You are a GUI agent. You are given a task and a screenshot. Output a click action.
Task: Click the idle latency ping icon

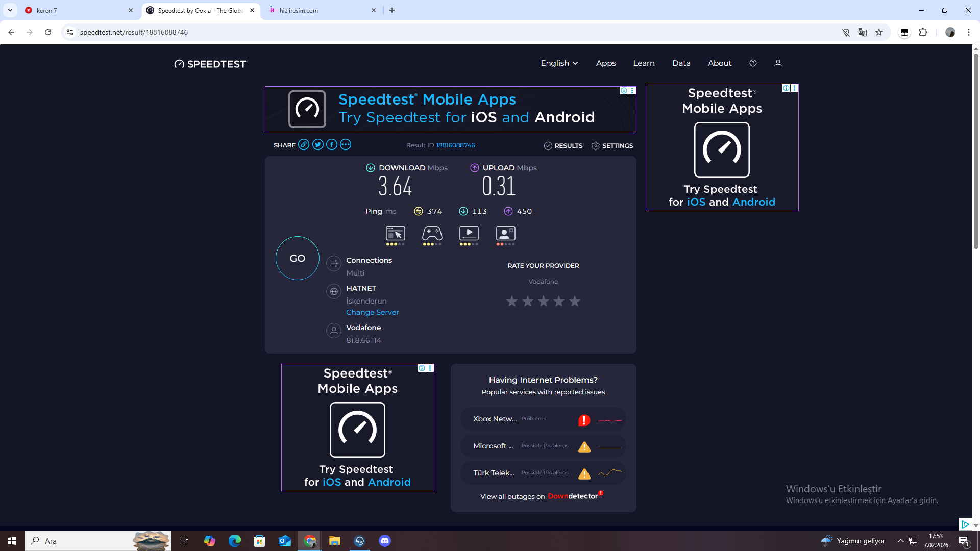[419, 211]
